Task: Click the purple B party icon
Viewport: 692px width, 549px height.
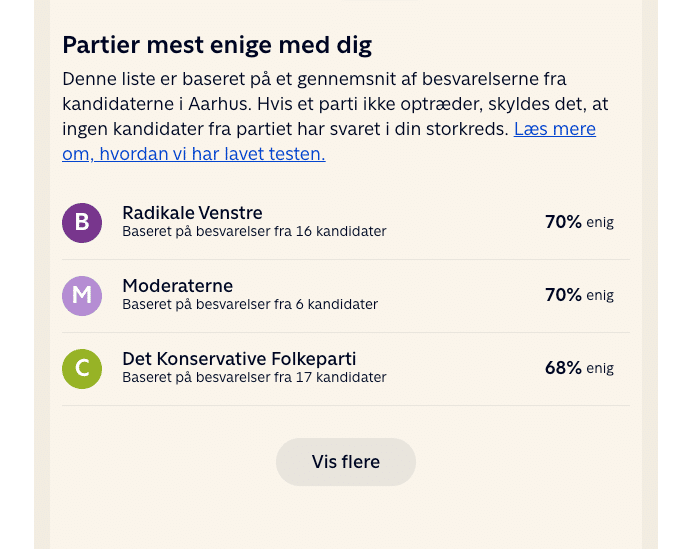Action: click(82, 222)
